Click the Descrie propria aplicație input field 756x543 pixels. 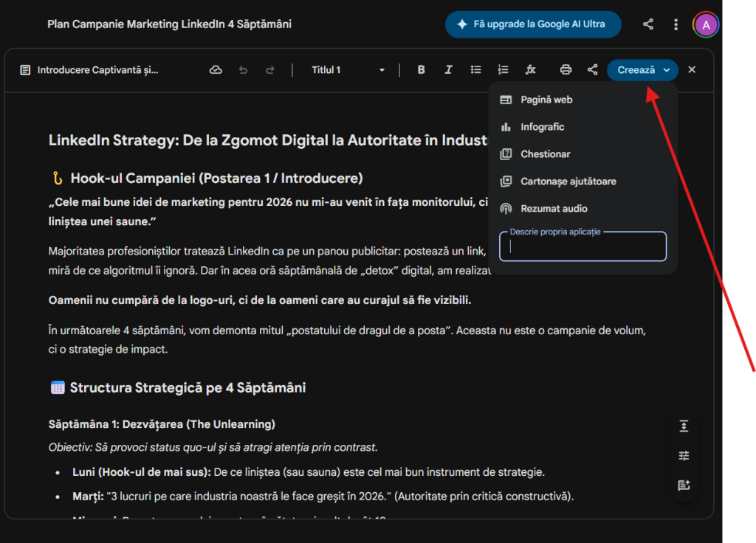point(583,246)
